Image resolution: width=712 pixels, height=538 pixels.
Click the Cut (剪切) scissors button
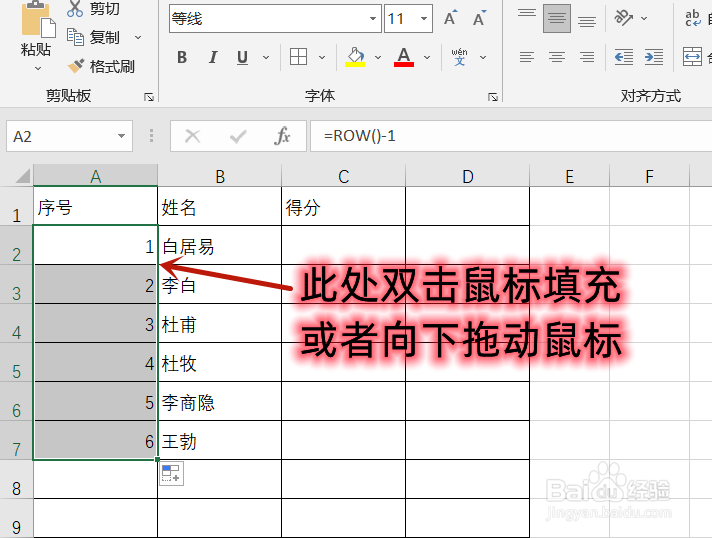coord(94,8)
